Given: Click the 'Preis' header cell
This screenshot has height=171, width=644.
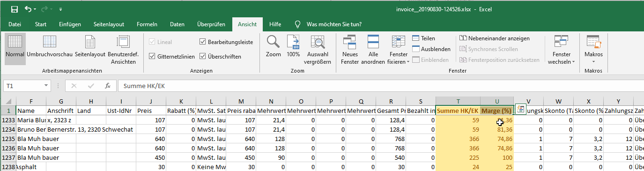Looking at the screenshot, I should (151, 111).
